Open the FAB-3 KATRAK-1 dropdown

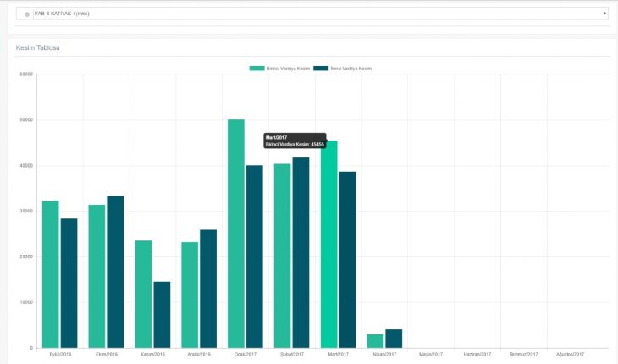(x=313, y=14)
